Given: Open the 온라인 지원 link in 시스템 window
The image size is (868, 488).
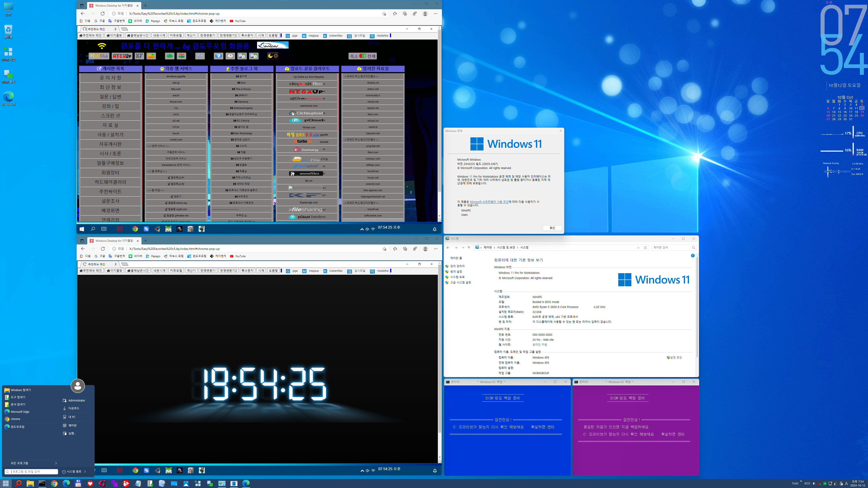Looking at the screenshot, I should [x=540, y=345].
